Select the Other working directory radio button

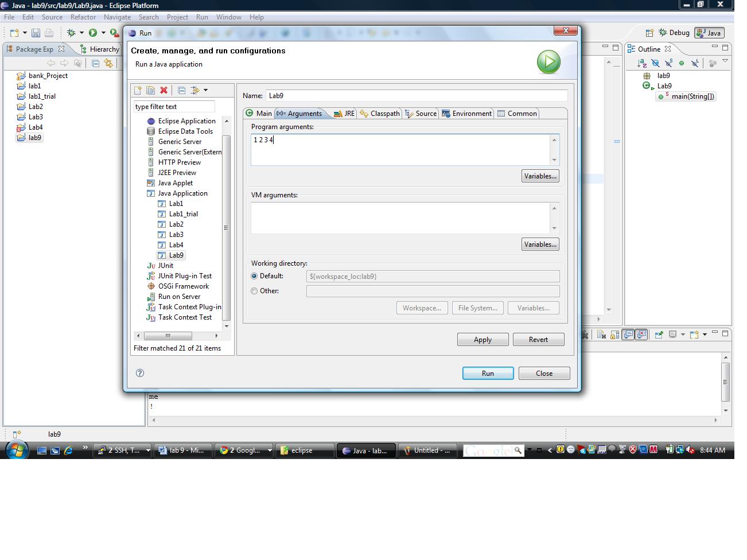click(254, 291)
